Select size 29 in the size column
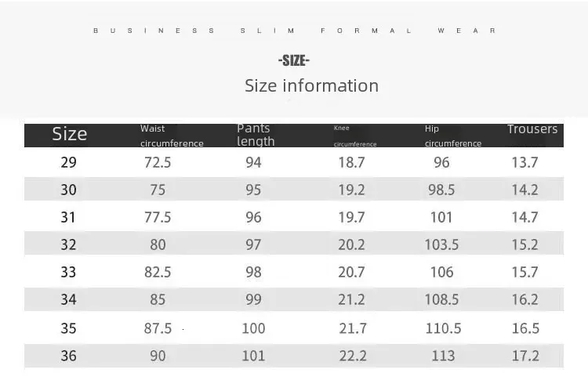Viewport: 588px width, 380px height. coord(69,162)
